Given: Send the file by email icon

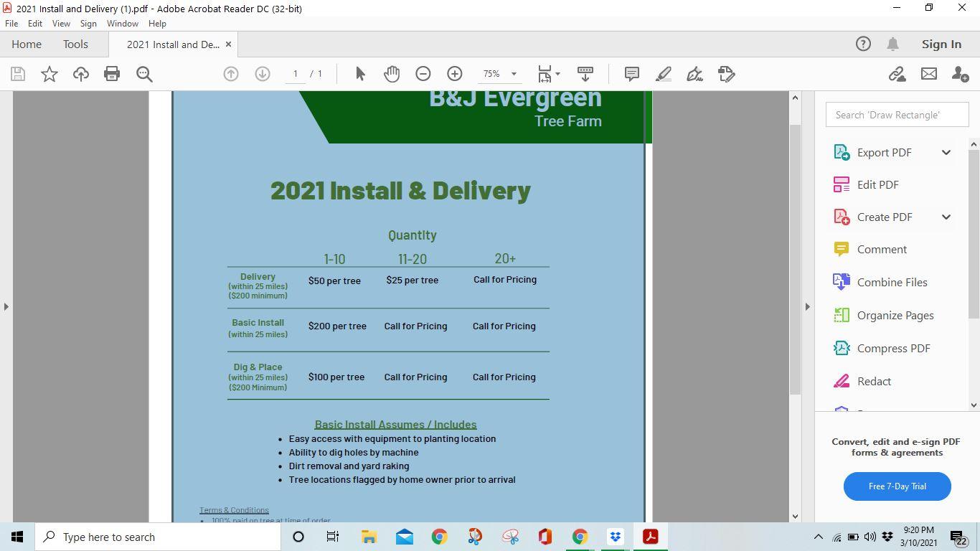Looking at the screenshot, I should 929,74.
